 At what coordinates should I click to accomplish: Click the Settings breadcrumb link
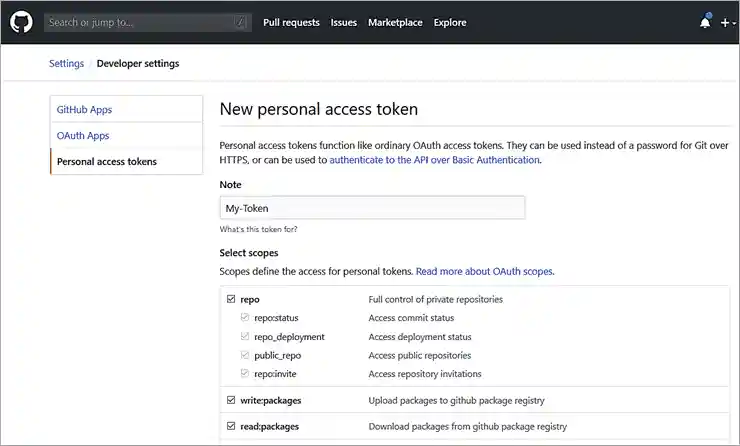pyautogui.click(x=67, y=64)
